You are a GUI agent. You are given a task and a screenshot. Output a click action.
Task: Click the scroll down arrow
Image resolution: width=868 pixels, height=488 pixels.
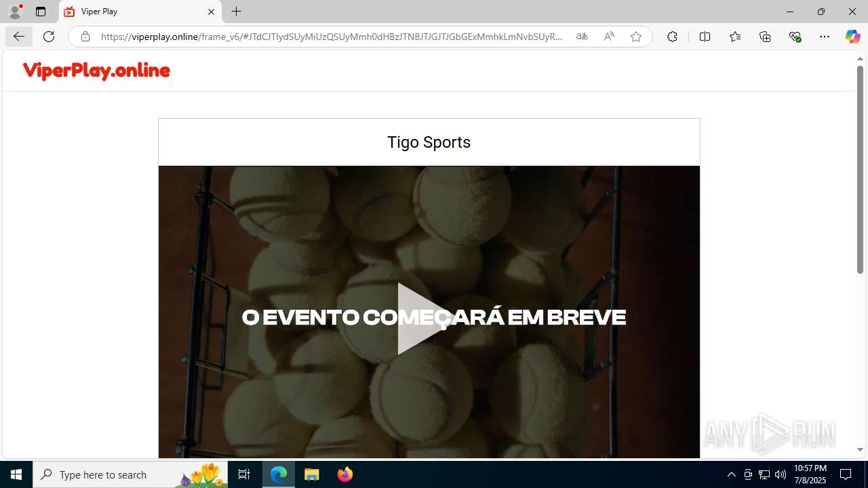(860, 450)
